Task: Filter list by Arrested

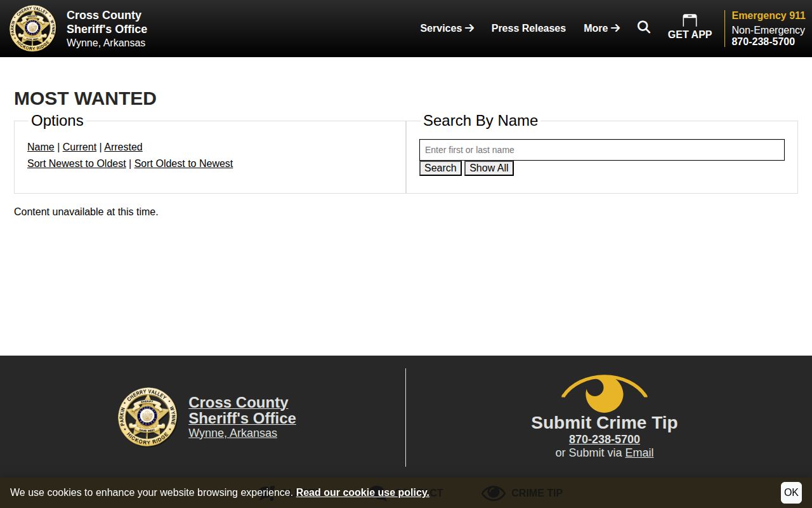Action: click(x=123, y=147)
